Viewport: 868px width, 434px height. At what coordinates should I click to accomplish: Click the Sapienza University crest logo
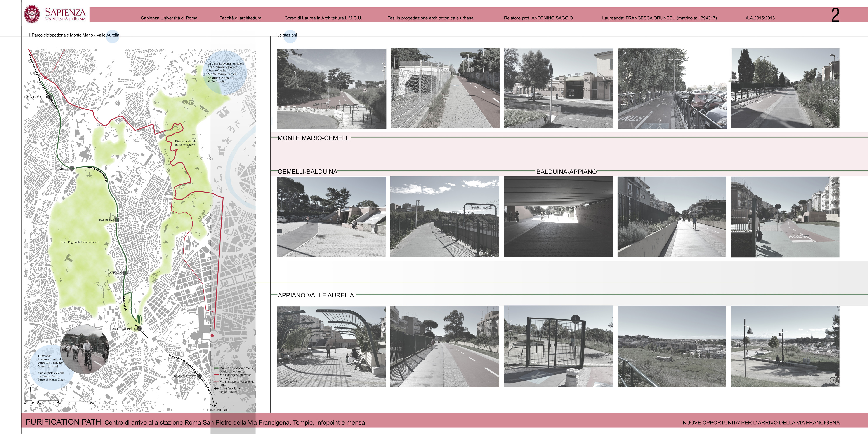point(32,14)
